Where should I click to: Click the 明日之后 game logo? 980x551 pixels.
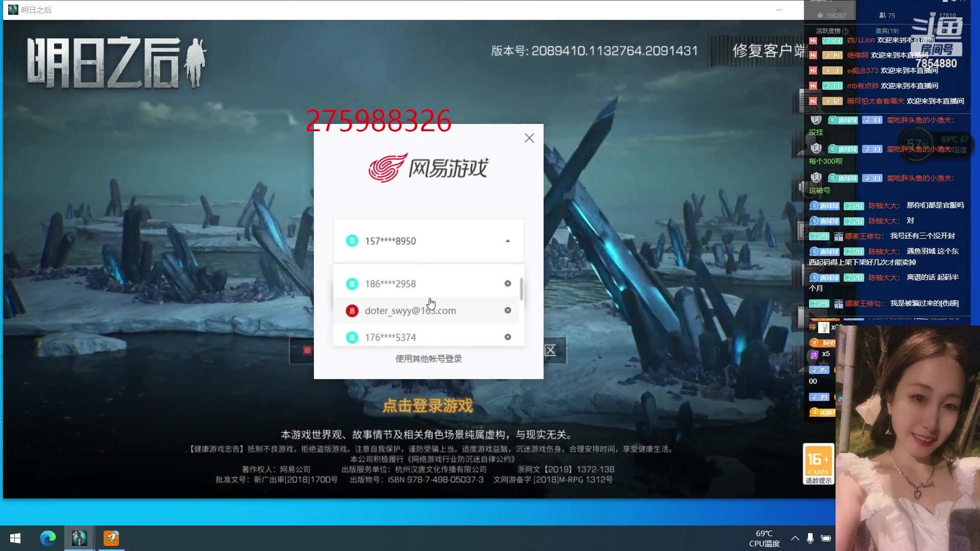(x=117, y=62)
